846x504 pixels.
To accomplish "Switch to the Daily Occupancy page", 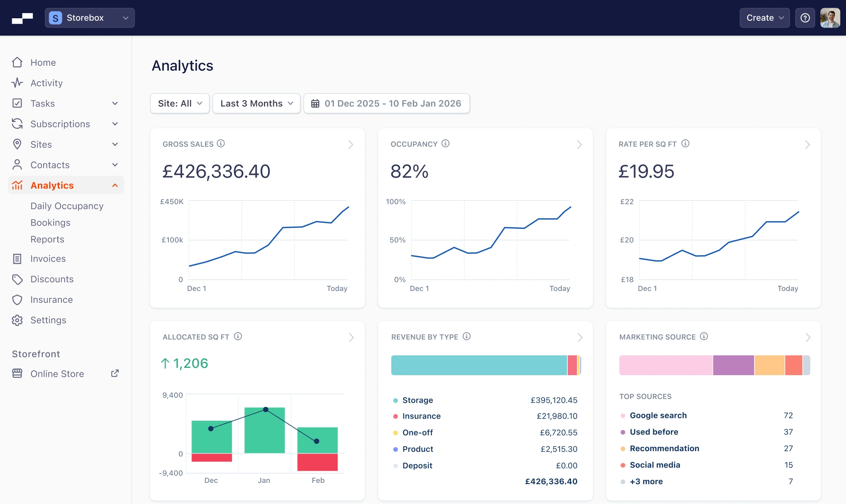I will pyautogui.click(x=67, y=206).
